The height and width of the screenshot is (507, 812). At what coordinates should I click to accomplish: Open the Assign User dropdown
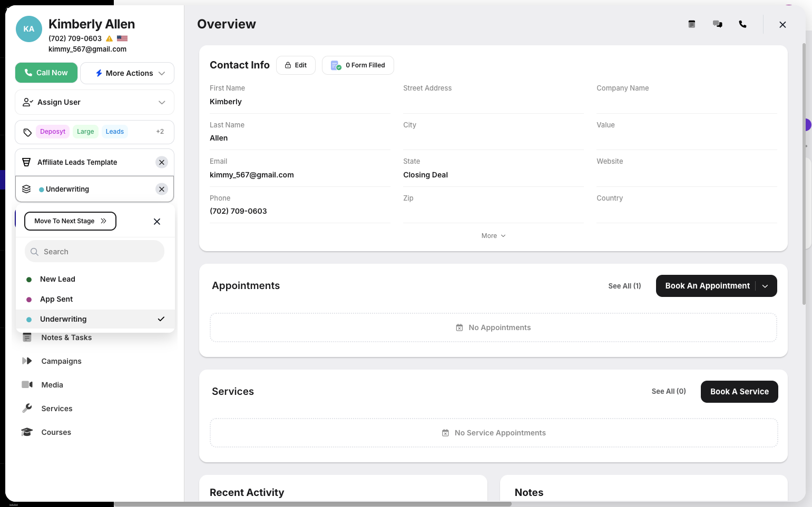95,102
